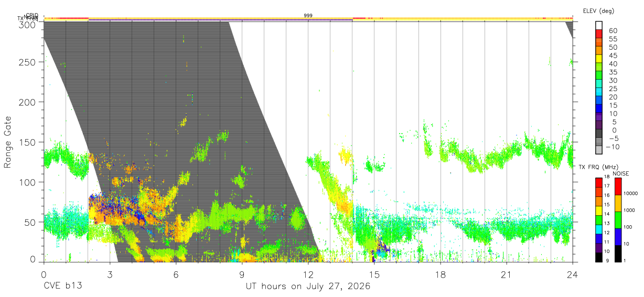Viewport: 644px width, 297px height.
Task: Click the y-axis tick label '150'
Action: click(x=27, y=142)
